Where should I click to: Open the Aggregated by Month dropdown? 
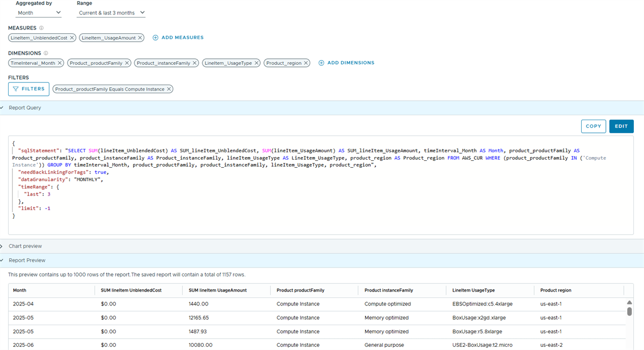pyautogui.click(x=39, y=12)
